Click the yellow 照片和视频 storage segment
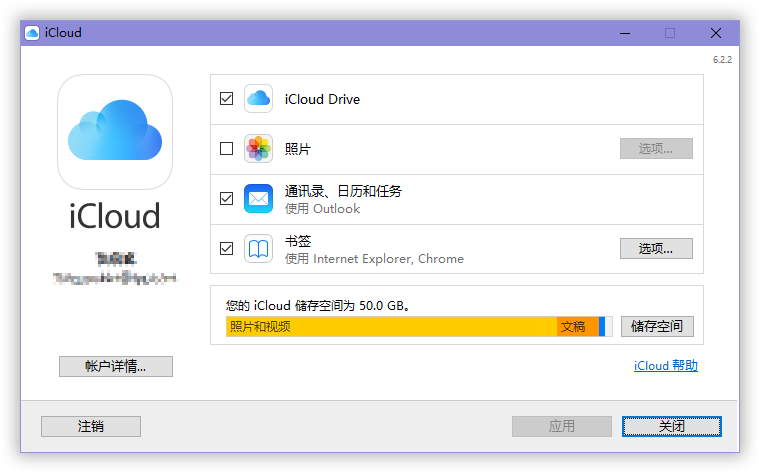 (392, 326)
